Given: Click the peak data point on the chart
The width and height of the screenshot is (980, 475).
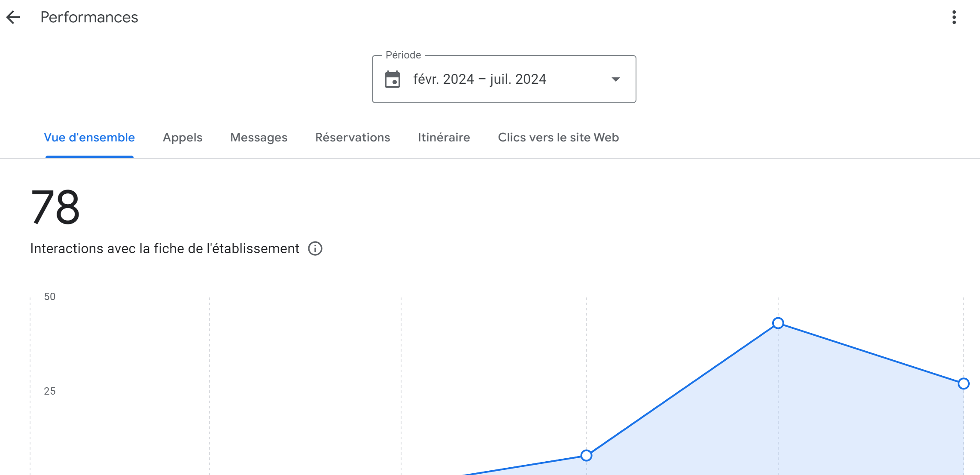Looking at the screenshot, I should tap(778, 323).
